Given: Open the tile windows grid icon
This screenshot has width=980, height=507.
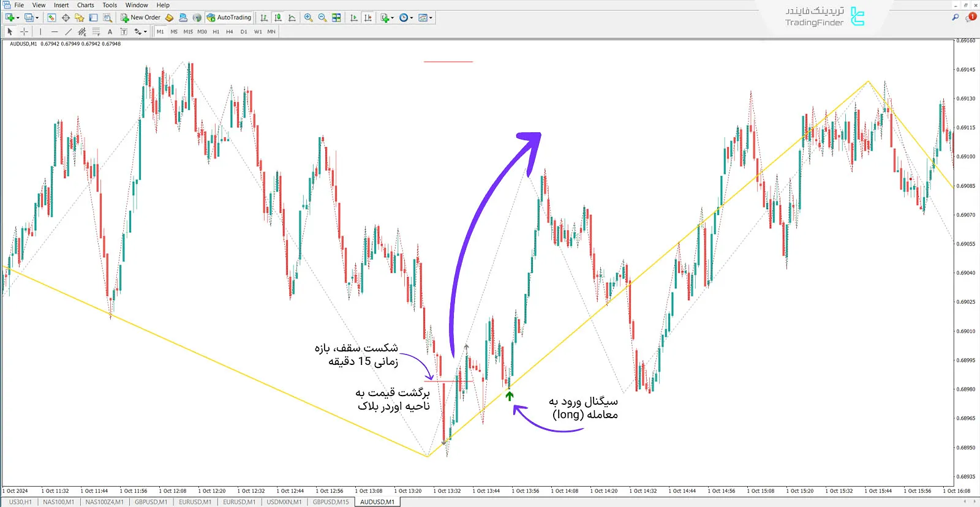Looking at the screenshot, I should pos(336,18).
